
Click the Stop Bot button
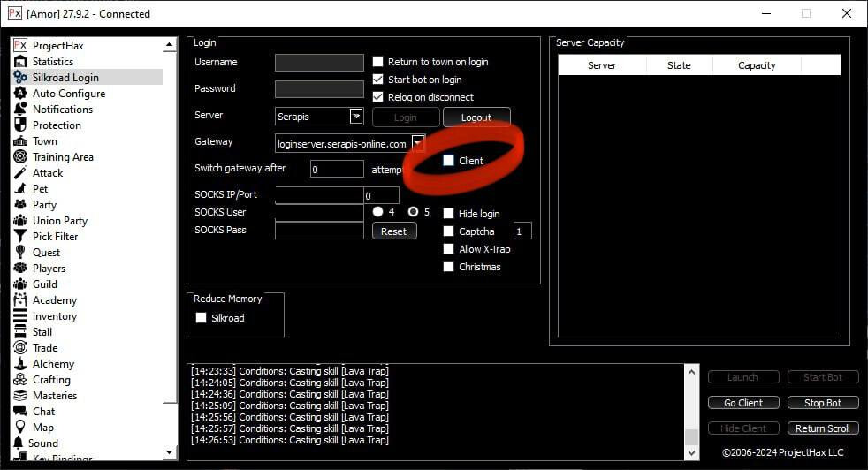pyautogui.click(x=822, y=403)
